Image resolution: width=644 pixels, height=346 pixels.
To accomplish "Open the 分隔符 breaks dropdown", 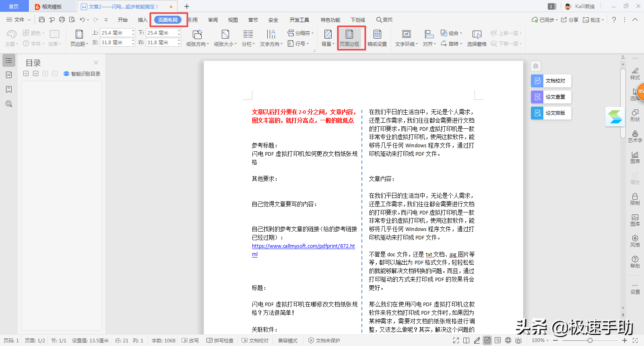I will 300,33.
